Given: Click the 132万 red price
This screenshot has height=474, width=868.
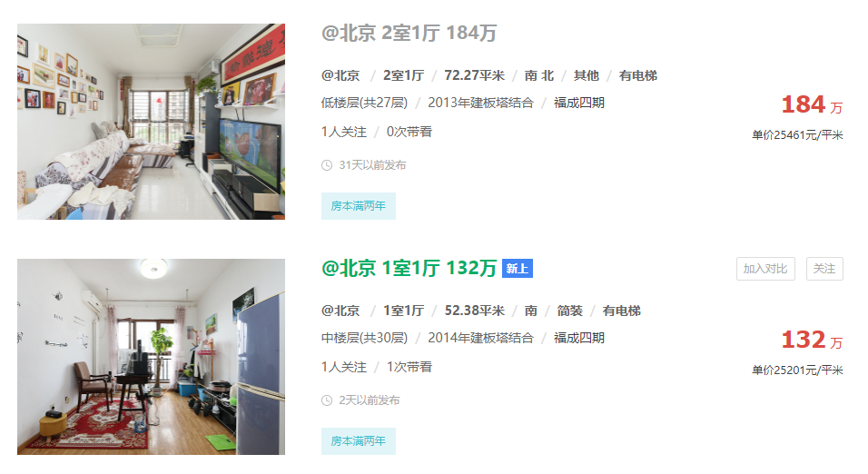Looking at the screenshot, I should point(812,340).
